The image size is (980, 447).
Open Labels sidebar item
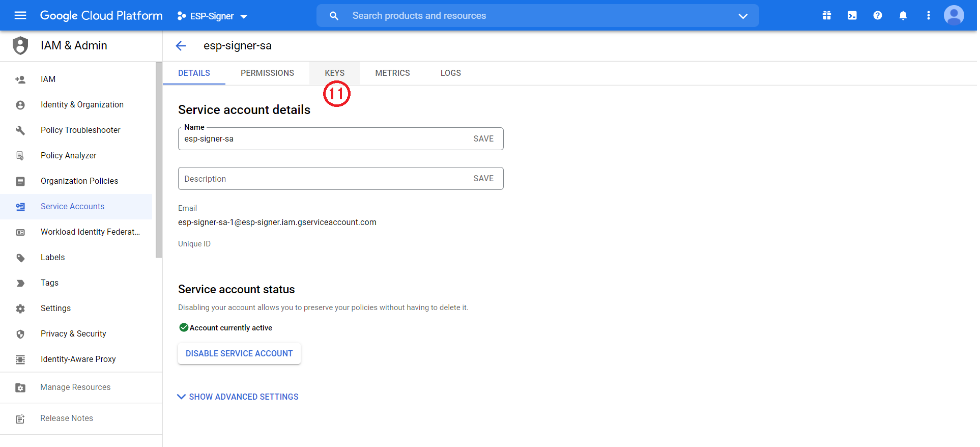point(76,258)
